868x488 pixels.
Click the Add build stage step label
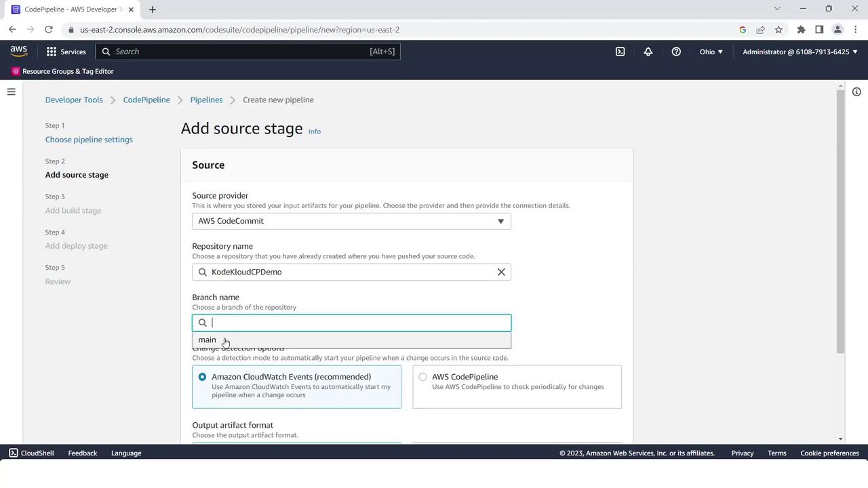(x=73, y=211)
